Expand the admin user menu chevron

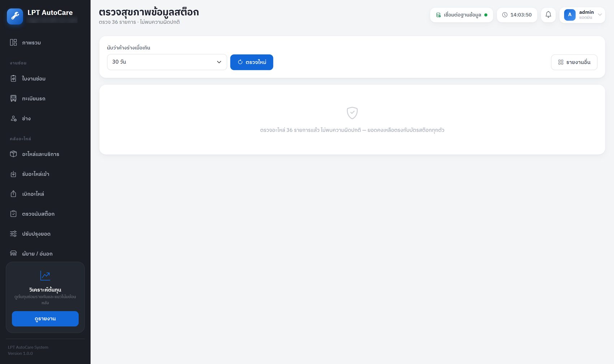[600, 15]
